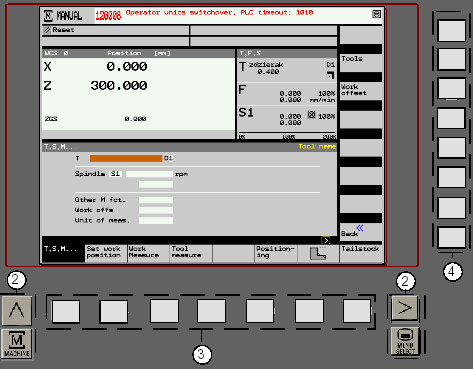Open Unit of meas. selection field
The image size is (473, 369).
[156, 220]
